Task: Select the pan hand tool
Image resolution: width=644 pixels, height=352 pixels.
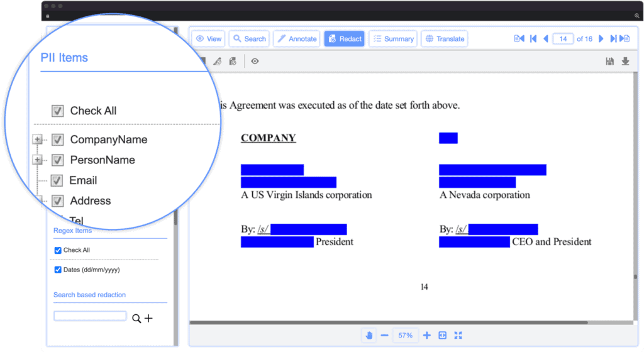Action: [x=369, y=336]
